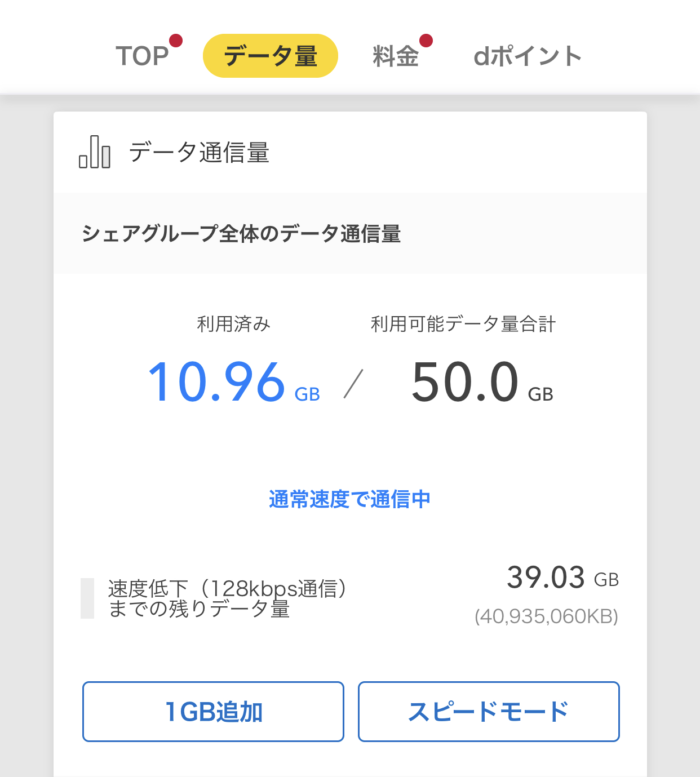The width and height of the screenshot is (700, 777).
Task: Click the blue 10.96 GB used value
Action: coord(232,383)
